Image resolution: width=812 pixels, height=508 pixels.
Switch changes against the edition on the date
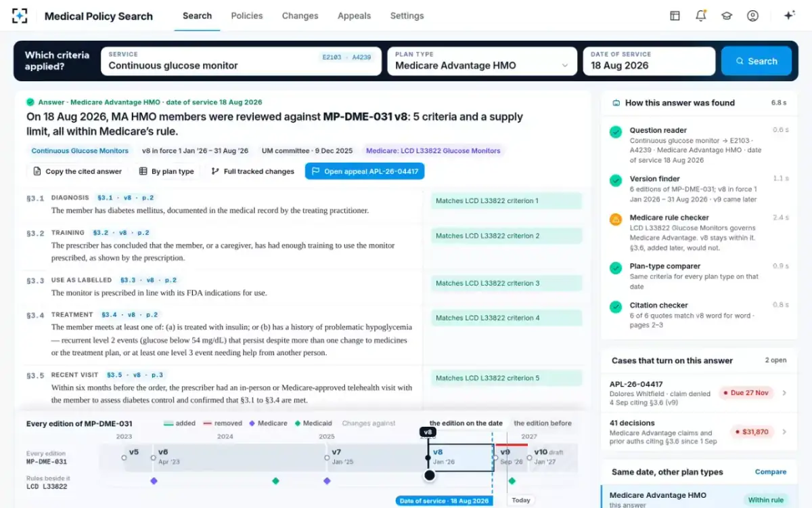click(466, 423)
